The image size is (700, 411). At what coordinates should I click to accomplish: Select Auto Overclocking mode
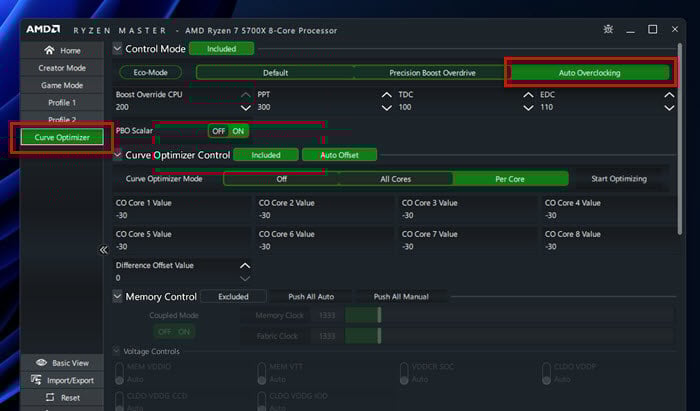(x=589, y=73)
